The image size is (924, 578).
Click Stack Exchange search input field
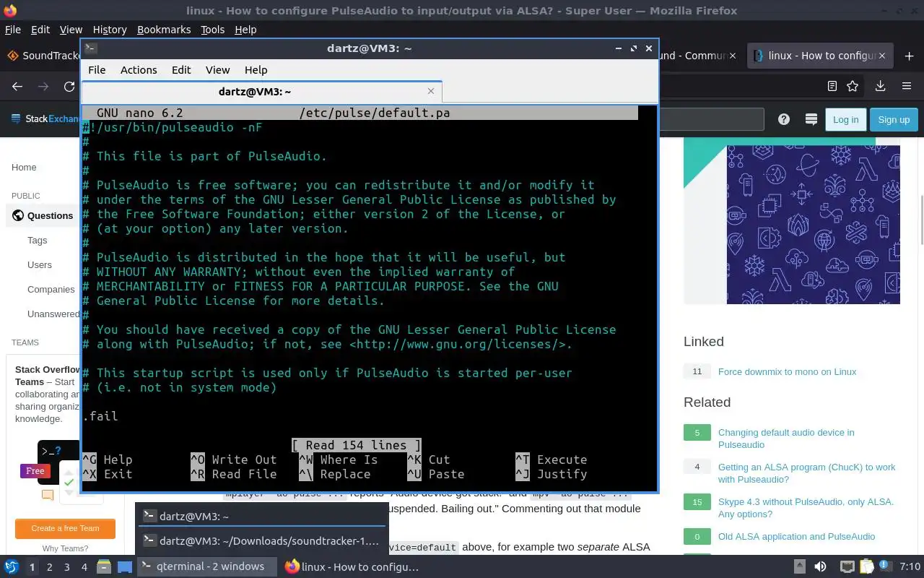[711, 119]
